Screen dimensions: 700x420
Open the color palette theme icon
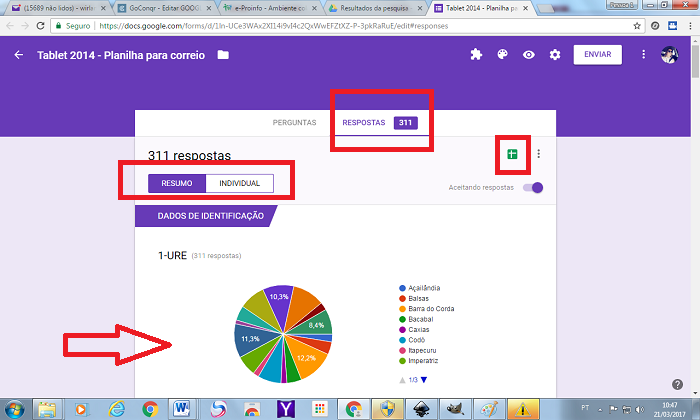click(502, 55)
